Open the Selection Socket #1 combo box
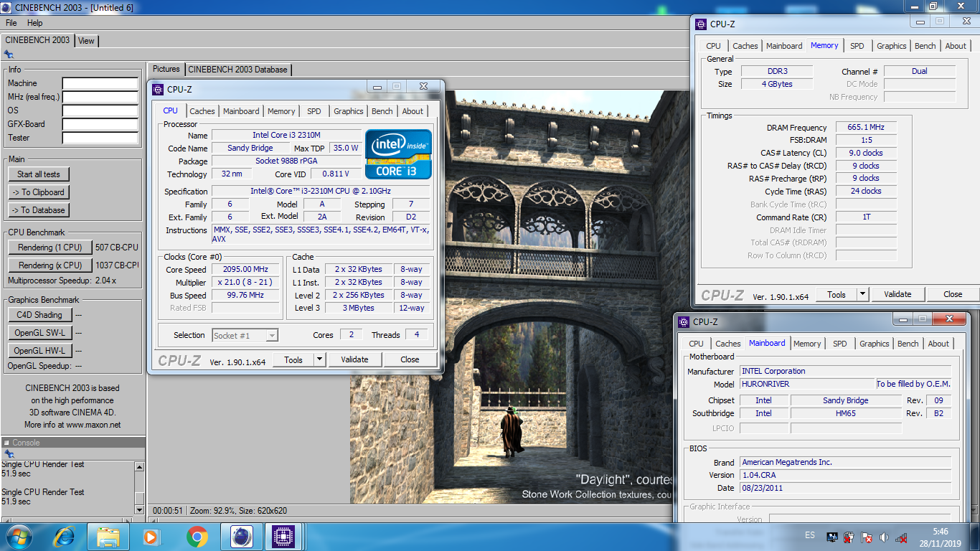The height and width of the screenshot is (551, 980). [245, 335]
